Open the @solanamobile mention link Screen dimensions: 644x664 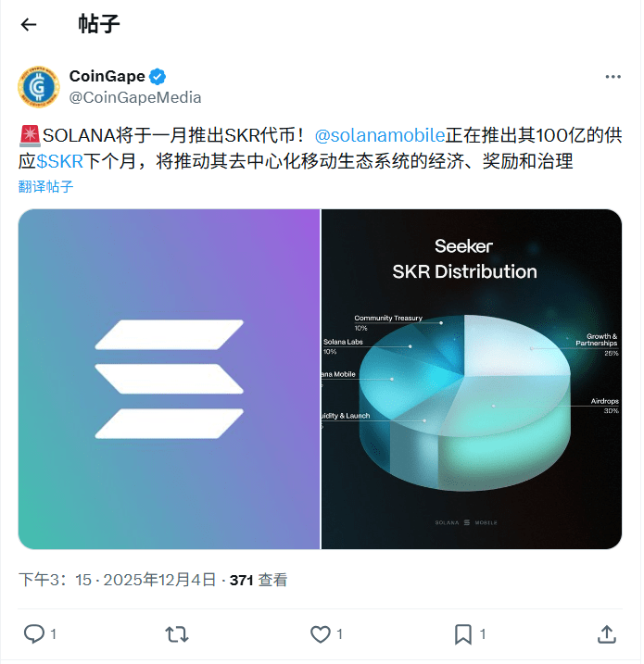point(380,135)
